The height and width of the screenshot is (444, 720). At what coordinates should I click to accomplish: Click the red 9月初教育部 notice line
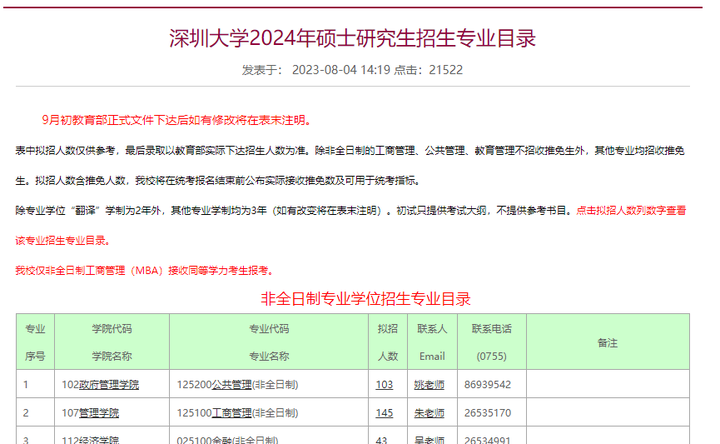point(178,120)
